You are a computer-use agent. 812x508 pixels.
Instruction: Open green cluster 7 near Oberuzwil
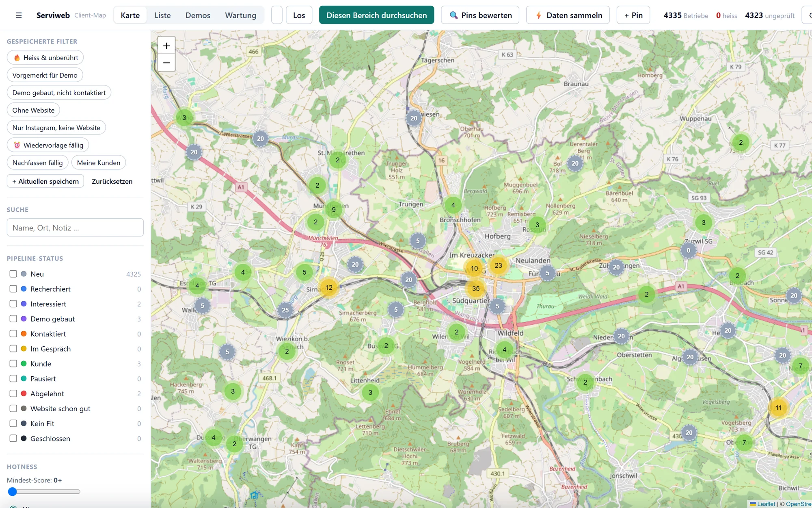click(744, 443)
